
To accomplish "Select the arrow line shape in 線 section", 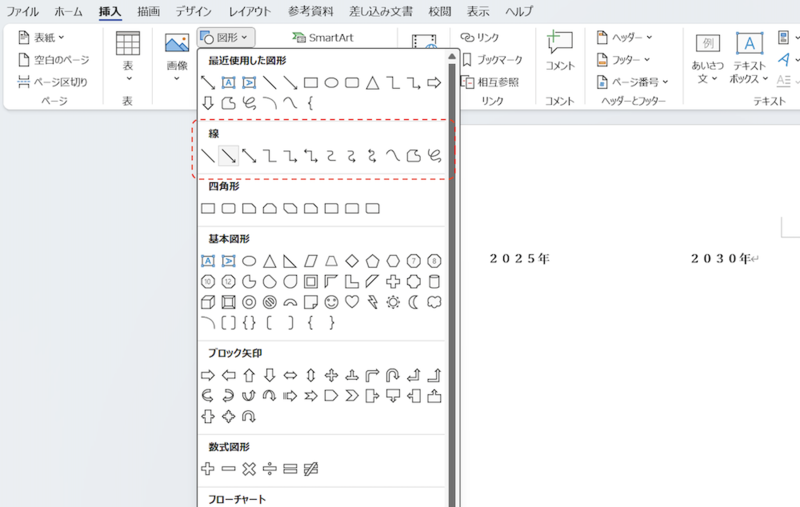I will pyautogui.click(x=228, y=156).
